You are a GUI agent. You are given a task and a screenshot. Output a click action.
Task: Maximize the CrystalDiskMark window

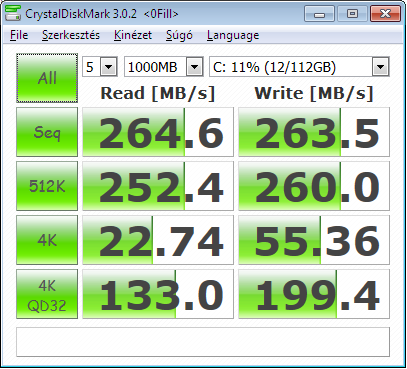(352, 14)
